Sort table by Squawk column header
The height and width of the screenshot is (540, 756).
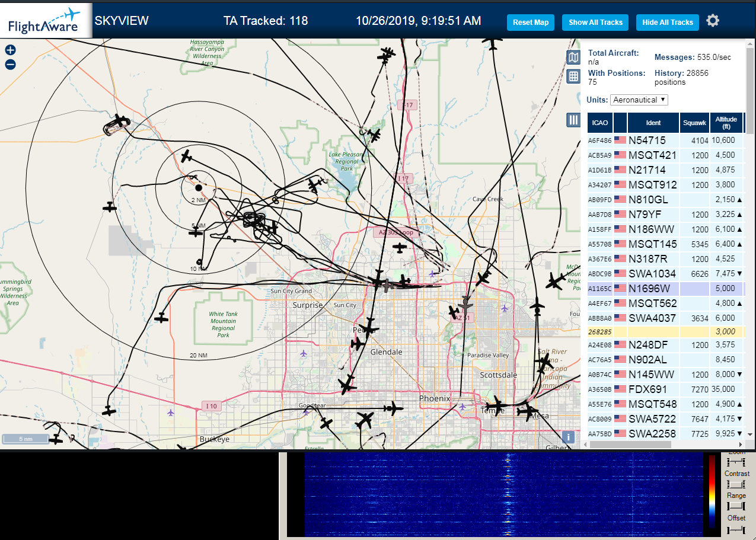pos(694,123)
